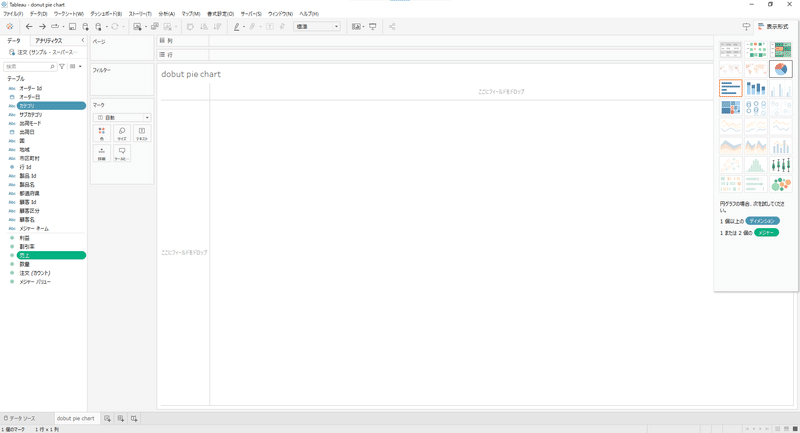Collapse the data pane with chevron arrow
Image resolution: width=800 pixels, height=433 pixels.
(x=83, y=40)
